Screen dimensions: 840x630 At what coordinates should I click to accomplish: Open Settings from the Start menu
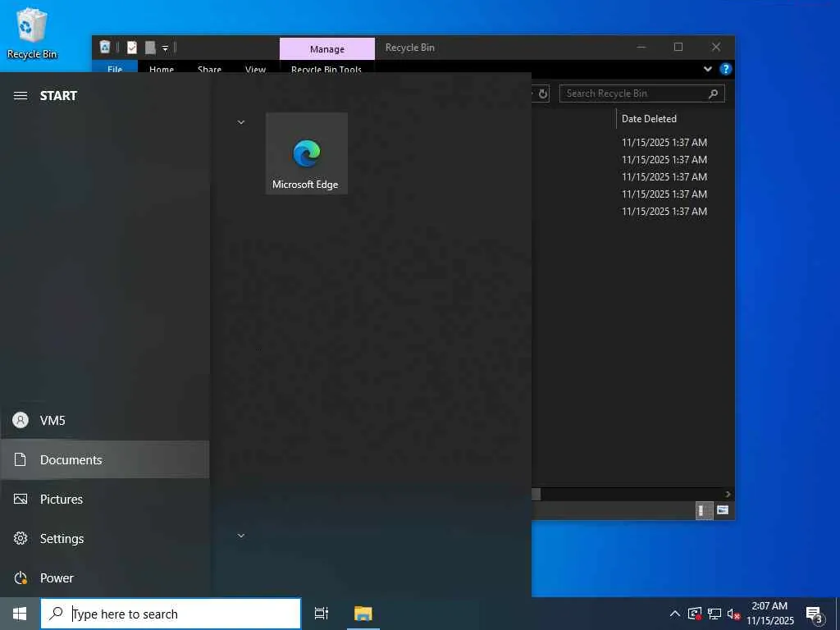coord(105,538)
